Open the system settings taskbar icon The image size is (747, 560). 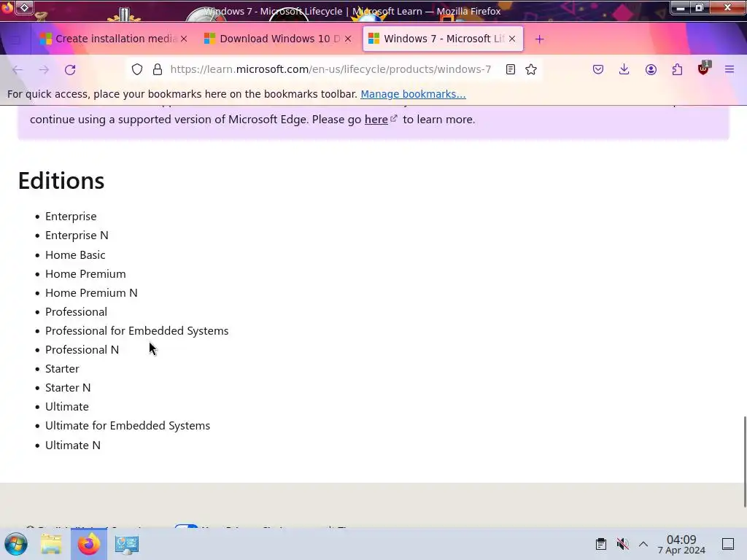pyautogui.click(x=127, y=544)
